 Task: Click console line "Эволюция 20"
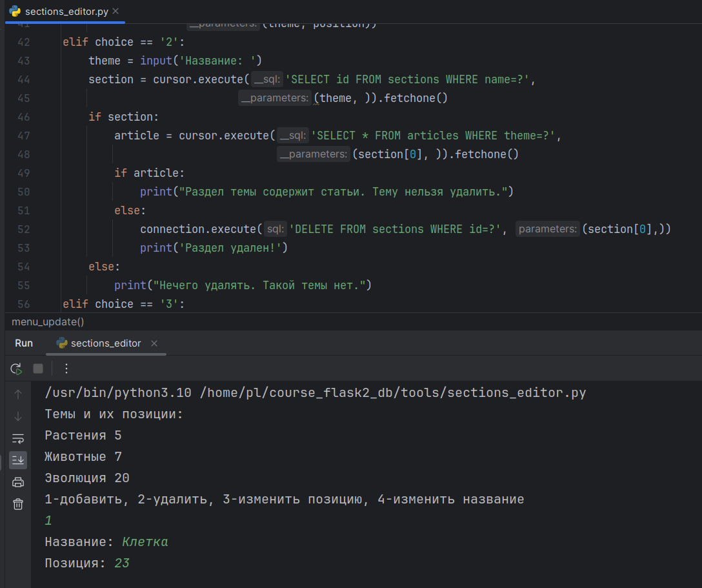87,478
